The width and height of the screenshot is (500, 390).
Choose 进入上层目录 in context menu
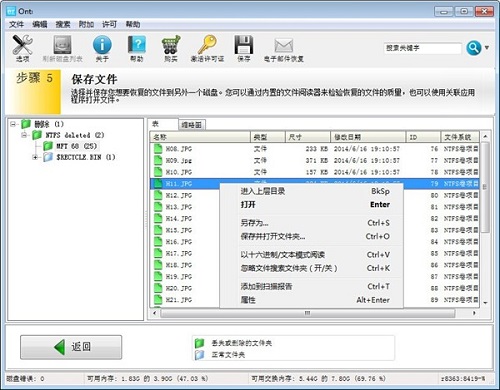pyautogui.click(x=312, y=191)
